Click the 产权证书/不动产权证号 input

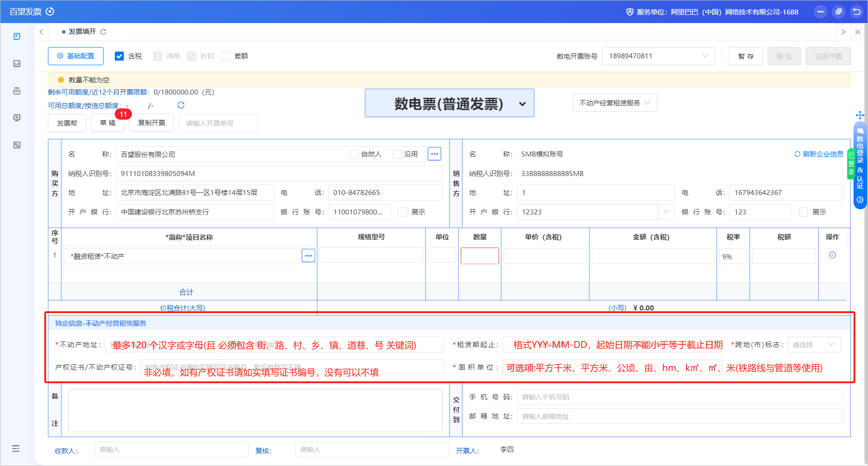292,367
